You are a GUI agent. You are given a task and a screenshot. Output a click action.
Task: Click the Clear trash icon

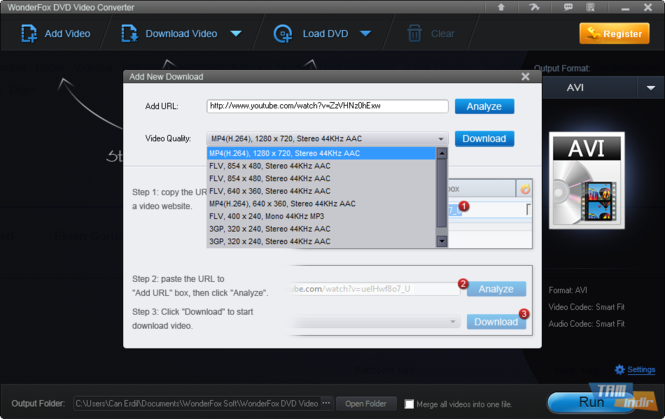(414, 33)
